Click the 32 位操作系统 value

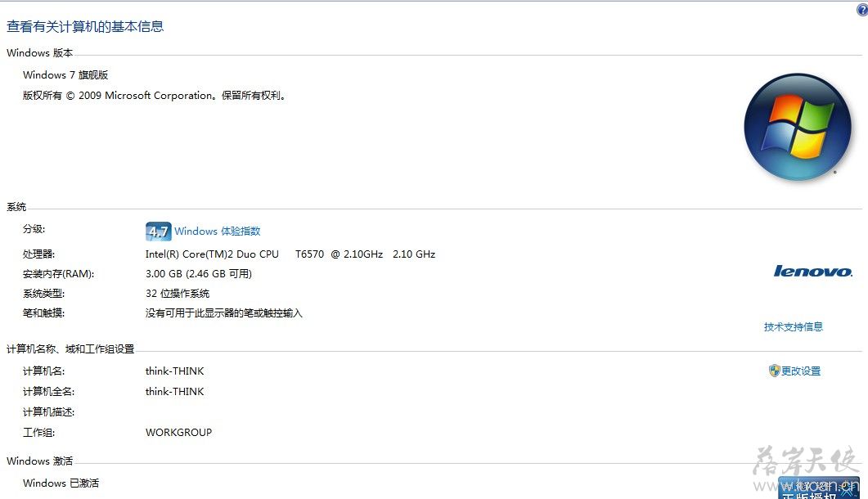(178, 294)
